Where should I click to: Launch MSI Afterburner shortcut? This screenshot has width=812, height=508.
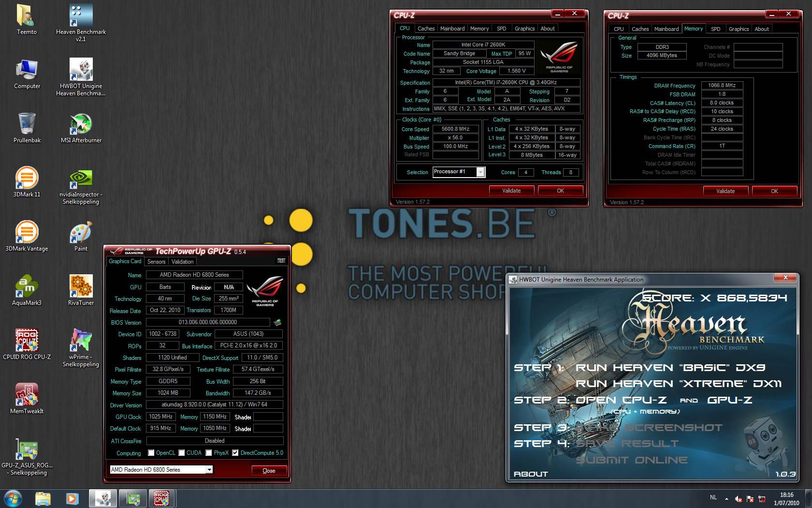[81, 128]
